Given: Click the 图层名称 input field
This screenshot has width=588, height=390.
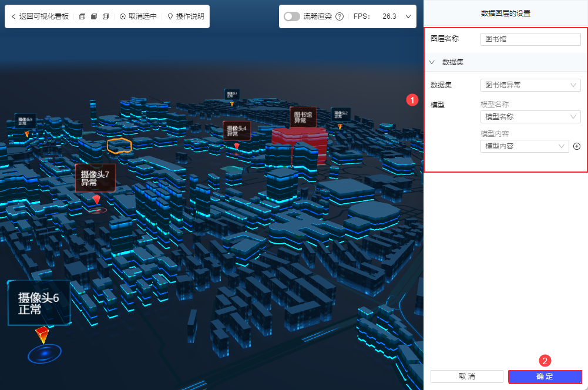Looking at the screenshot, I should point(530,39).
